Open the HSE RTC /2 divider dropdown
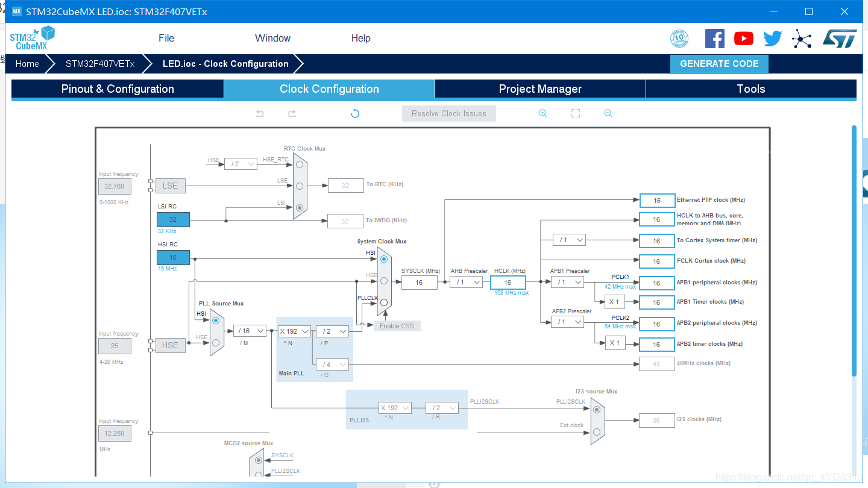868x488 pixels. pyautogui.click(x=241, y=164)
